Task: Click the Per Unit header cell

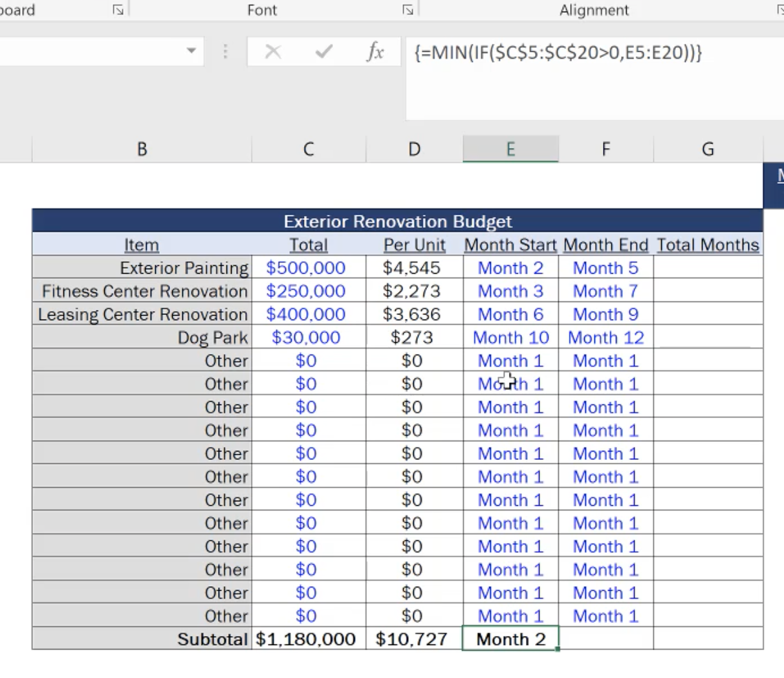Action: click(x=414, y=245)
